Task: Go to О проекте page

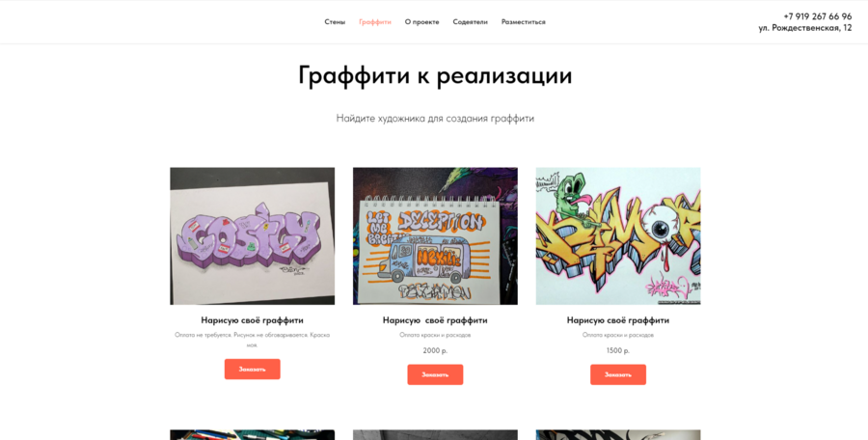Action: pyautogui.click(x=421, y=22)
